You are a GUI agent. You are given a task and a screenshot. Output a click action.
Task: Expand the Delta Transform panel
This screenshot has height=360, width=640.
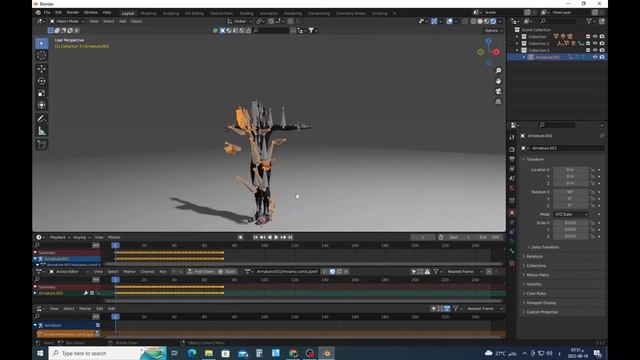tap(545, 247)
